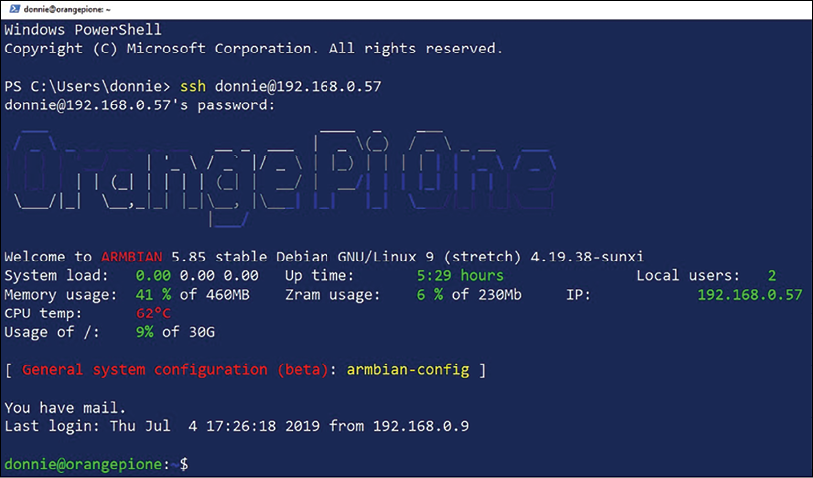The width and height of the screenshot is (813, 478).
Task: Click the 'PS C:\Users\donnie>' prompt
Action: [87, 87]
